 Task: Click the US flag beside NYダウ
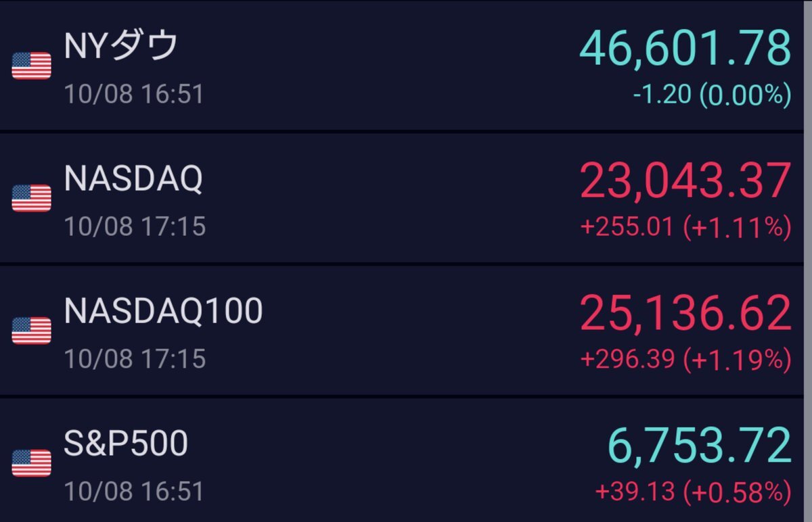[x=32, y=66]
